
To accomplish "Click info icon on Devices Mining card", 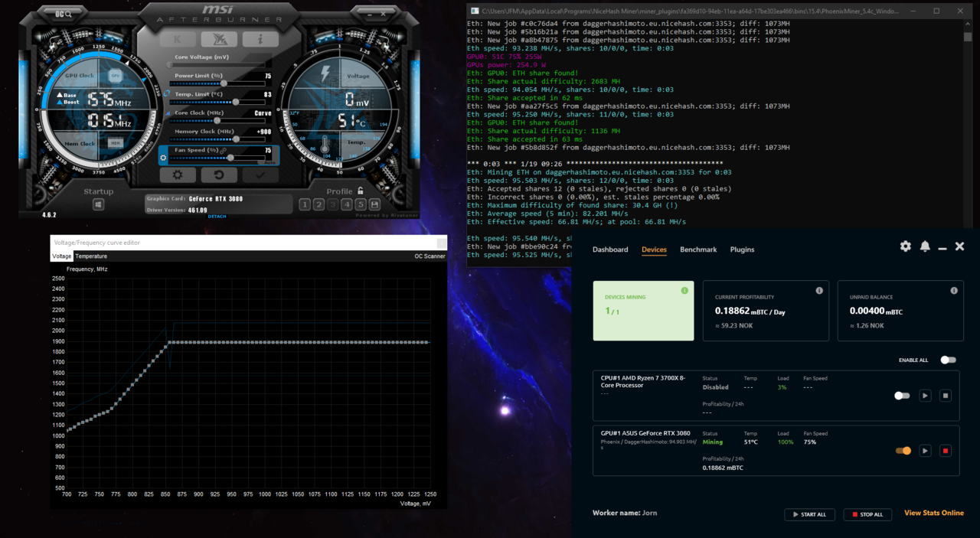I will pos(684,291).
